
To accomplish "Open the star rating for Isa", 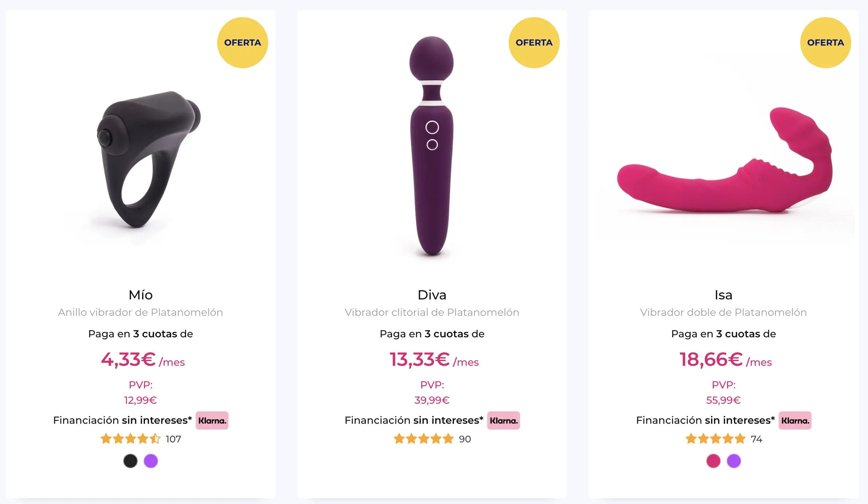I will [715, 439].
